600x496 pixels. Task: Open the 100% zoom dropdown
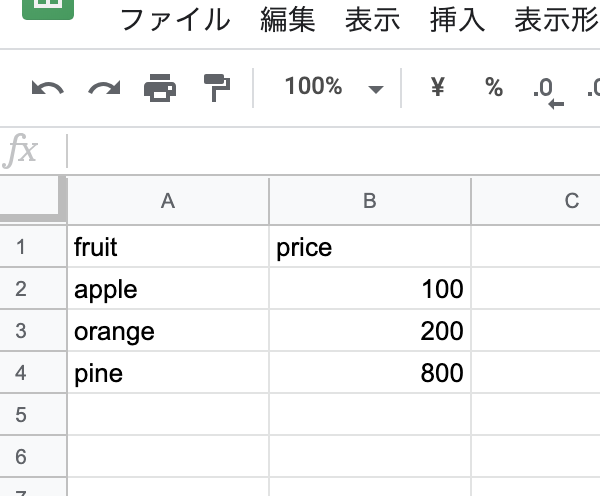333,87
